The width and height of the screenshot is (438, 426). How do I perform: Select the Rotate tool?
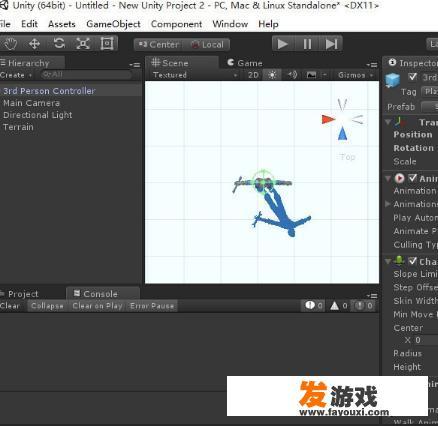(x=59, y=44)
